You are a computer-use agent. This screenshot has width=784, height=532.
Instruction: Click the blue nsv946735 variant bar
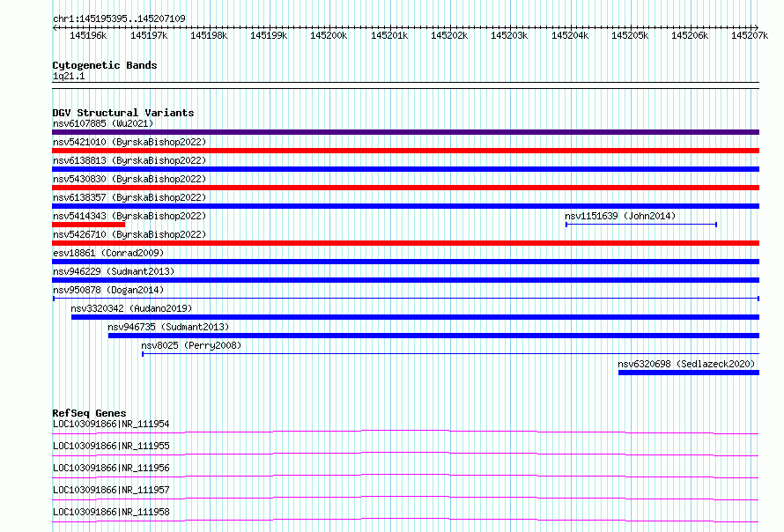tap(434, 336)
